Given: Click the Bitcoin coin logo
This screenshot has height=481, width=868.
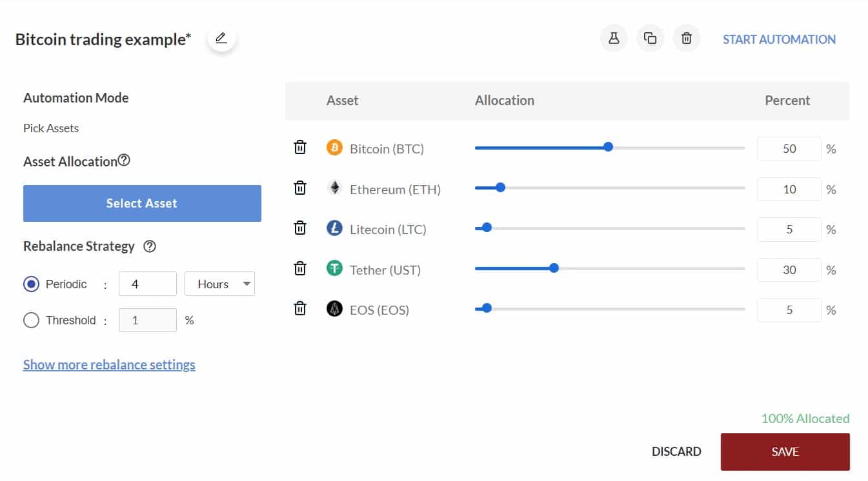Looking at the screenshot, I should pos(334,148).
